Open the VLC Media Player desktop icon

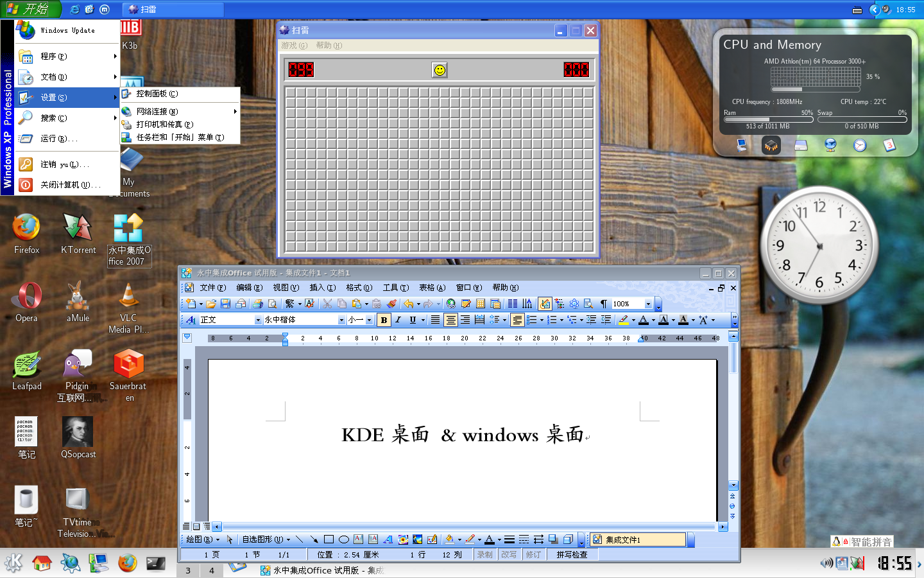tap(128, 308)
